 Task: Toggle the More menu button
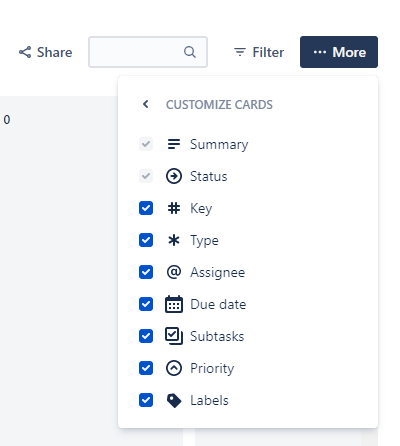tap(339, 52)
